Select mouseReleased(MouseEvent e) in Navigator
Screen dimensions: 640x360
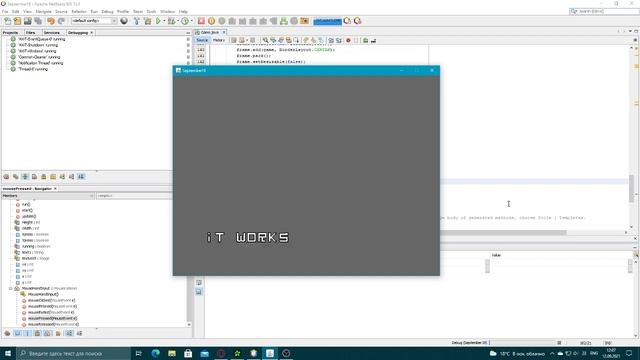[53, 324]
